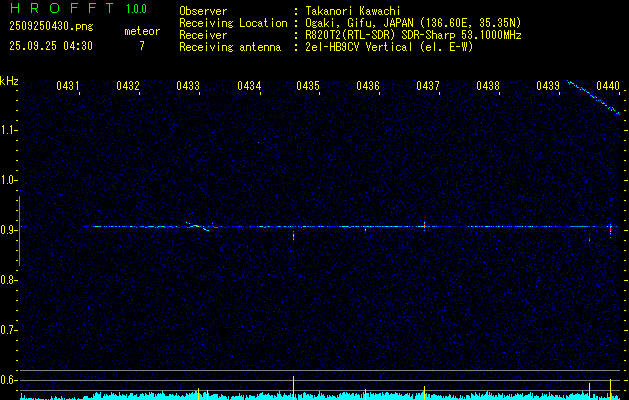
Task: Select the filename 2509250430.png
Action: click(x=51, y=27)
